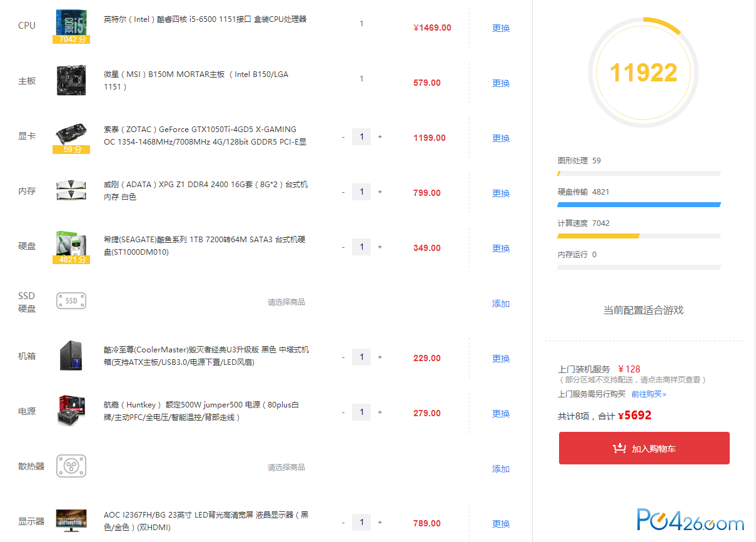The height and width of the screenshot is (542, 756).
Task: Click the 请选择商品 placeholder in cooler row
Action: point(286,468)
